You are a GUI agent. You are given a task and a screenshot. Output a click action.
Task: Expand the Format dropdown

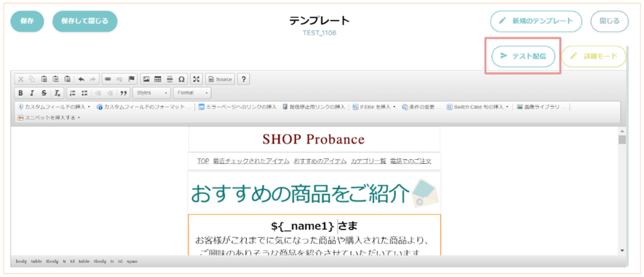click(x=192, y=93)
